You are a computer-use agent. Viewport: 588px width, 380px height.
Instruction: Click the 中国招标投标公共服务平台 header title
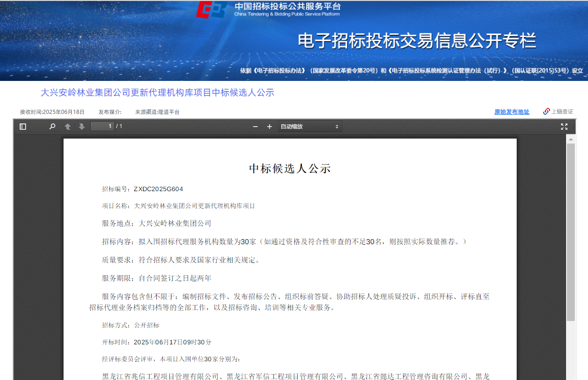click(287, 6)
